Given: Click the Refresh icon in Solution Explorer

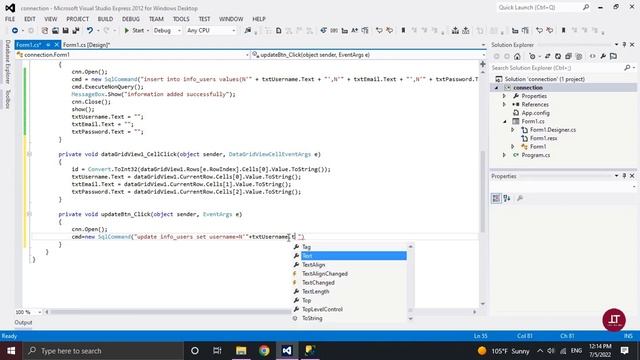Looking at the screenshot, I should click(x=558, y=56).
